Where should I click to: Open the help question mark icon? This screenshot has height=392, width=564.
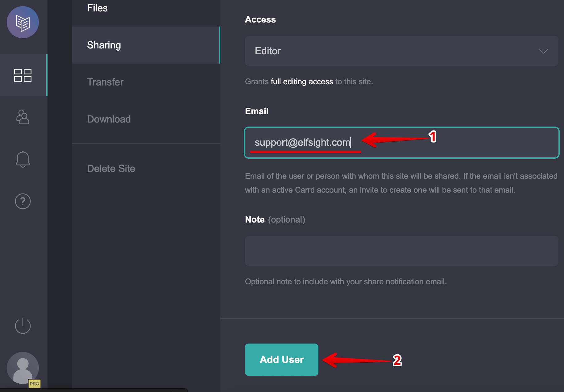[23, 201]
